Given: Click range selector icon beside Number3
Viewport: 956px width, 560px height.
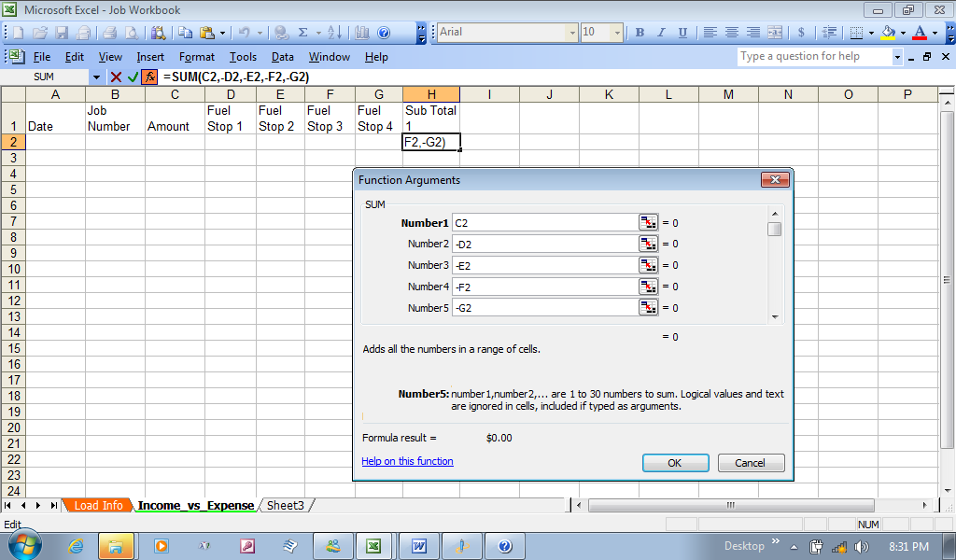Looking at the screenshot, I should coord(648,266).
